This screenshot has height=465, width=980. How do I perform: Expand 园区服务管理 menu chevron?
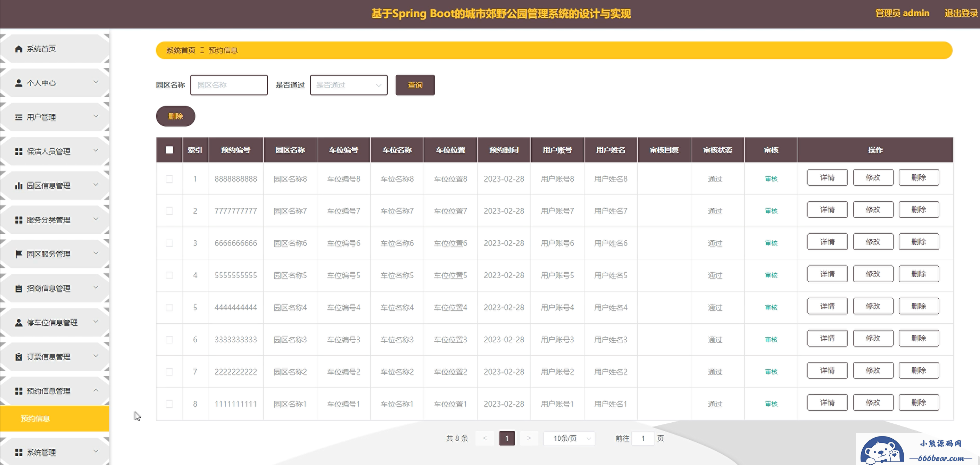[x=96, y=253]
